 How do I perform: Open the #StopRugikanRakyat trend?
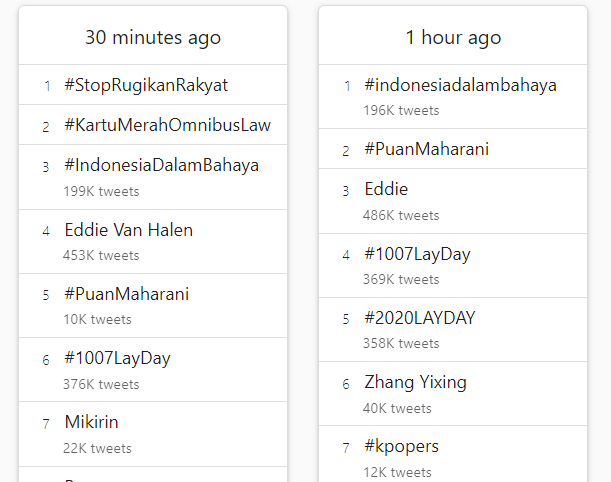coord(146,85)
